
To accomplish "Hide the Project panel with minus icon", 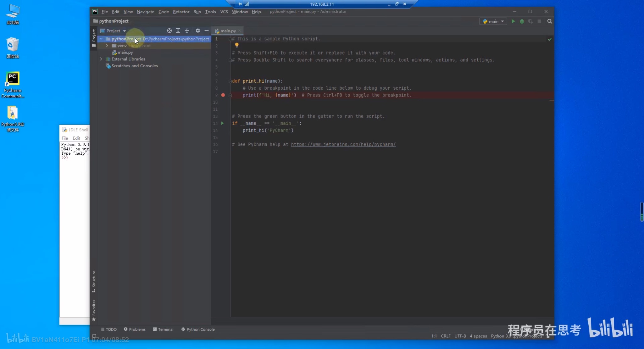I will pos(207,30).
